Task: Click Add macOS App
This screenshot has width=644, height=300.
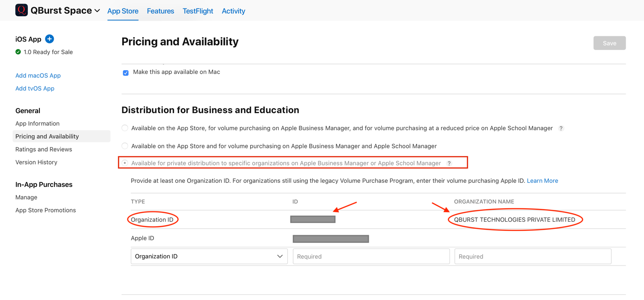Action: click(38, 76)
